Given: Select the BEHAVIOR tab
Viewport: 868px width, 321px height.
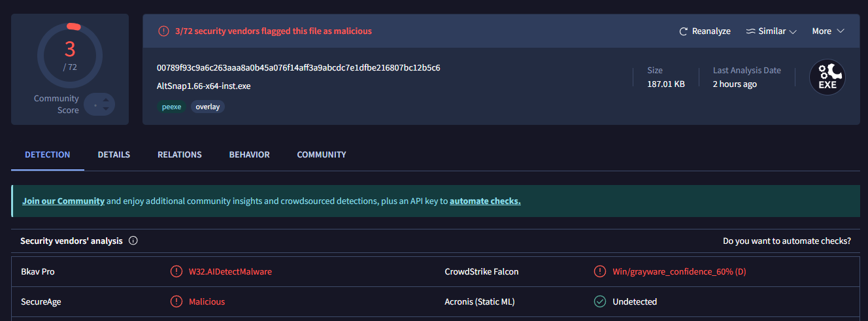Looking at the screenshot, I should click(x=249, y=155).
